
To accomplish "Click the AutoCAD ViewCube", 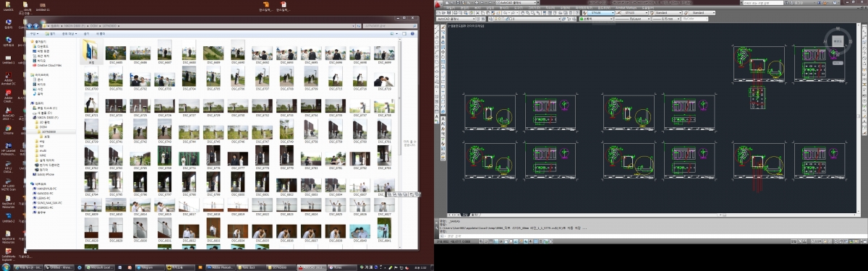I will [838, 42].
